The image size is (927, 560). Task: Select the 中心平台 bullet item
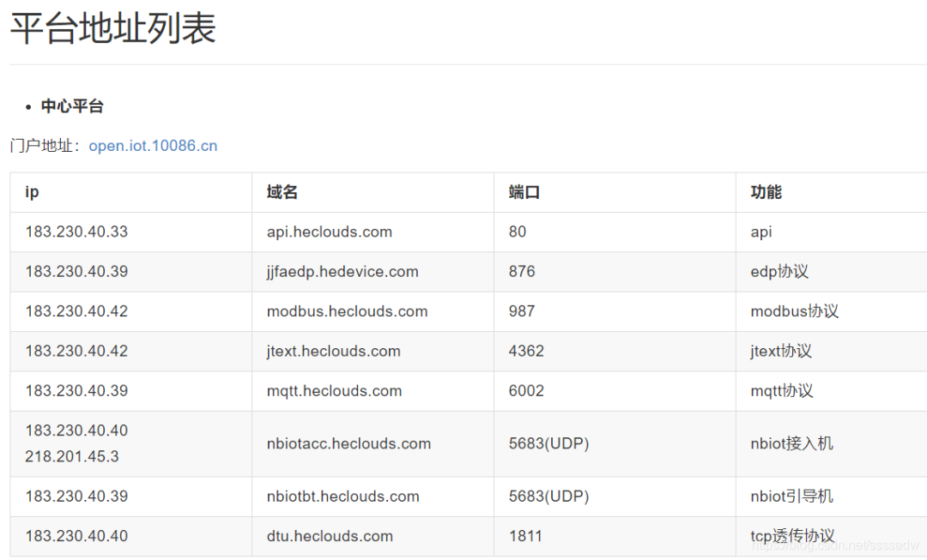(72, 106)
